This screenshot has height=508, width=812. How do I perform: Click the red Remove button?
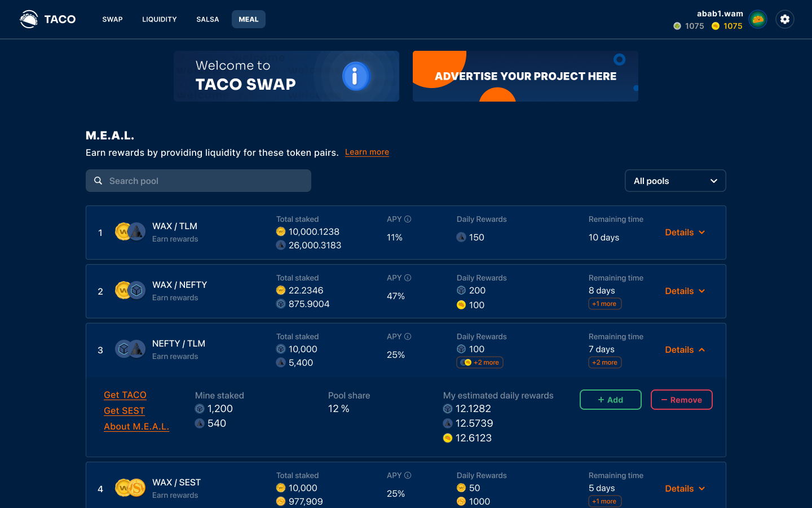coord(682,400)
